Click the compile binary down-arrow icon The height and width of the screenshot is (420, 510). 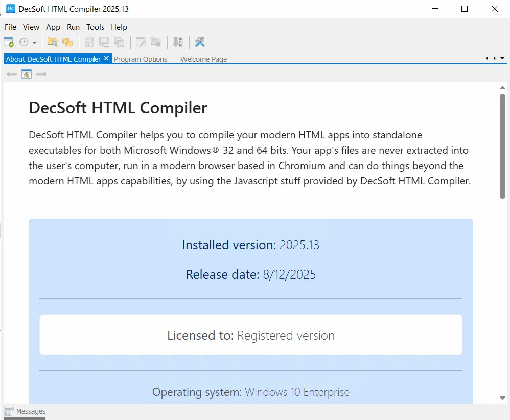point(178,42)
